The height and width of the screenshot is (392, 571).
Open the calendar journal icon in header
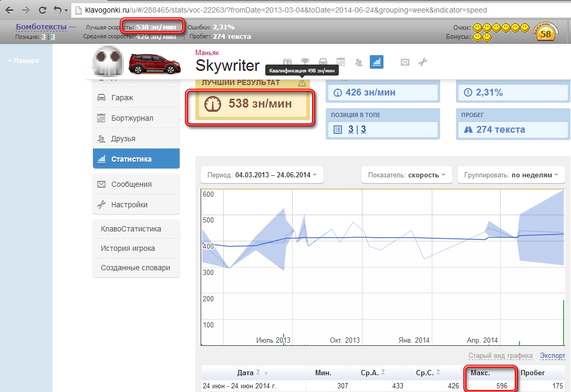click(340, 62)
